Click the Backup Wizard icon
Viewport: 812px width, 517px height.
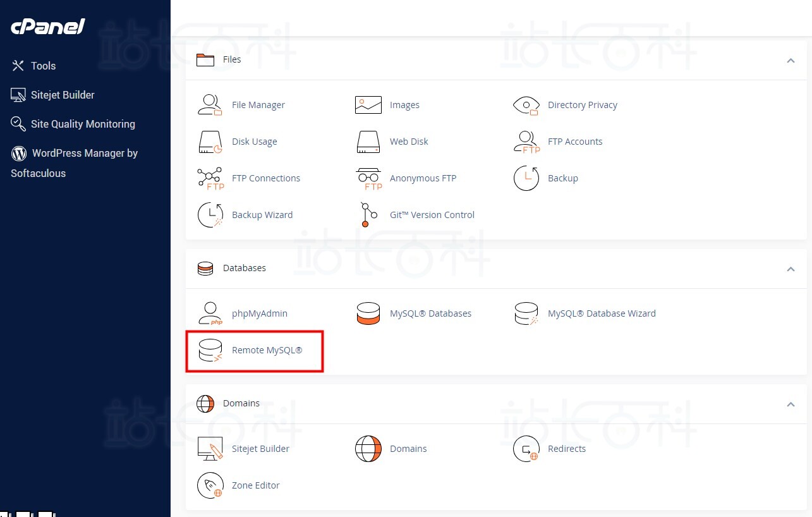[210, 215]
